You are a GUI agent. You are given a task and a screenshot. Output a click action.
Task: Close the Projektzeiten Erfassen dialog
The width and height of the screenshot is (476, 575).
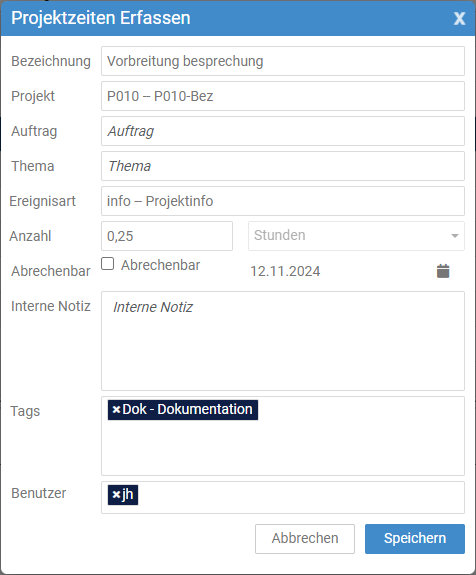(459, 18)
